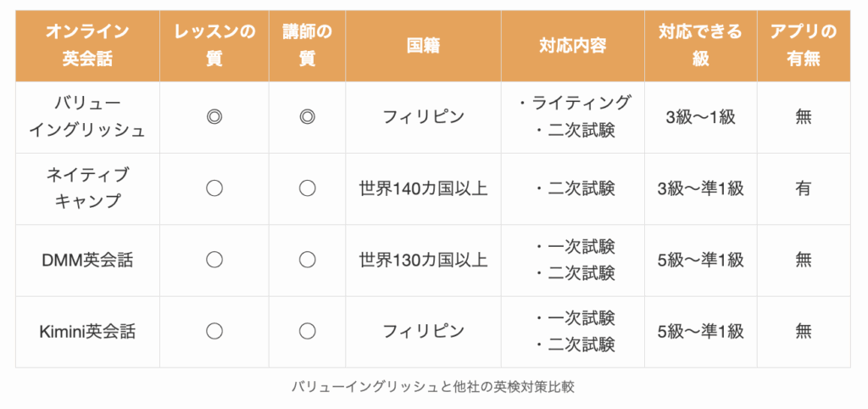
Task: Click the 3級〜1級 cell
Action: tap(701, 117)
